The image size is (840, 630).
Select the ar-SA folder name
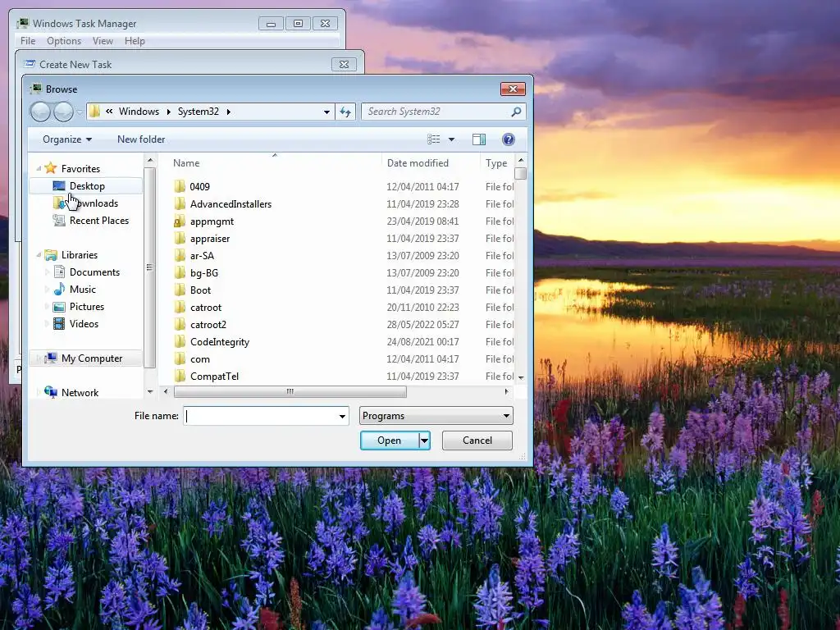click(202, 256)
